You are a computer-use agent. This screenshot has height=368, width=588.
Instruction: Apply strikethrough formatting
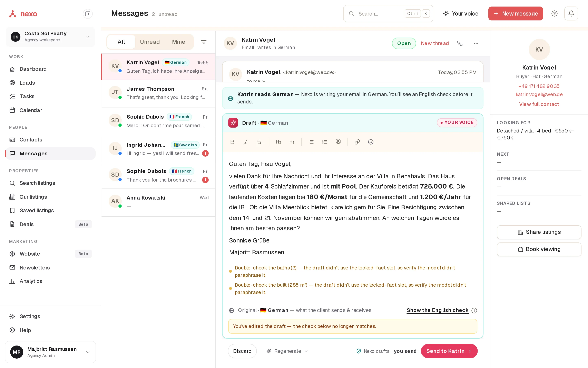[x=259, y=142]
